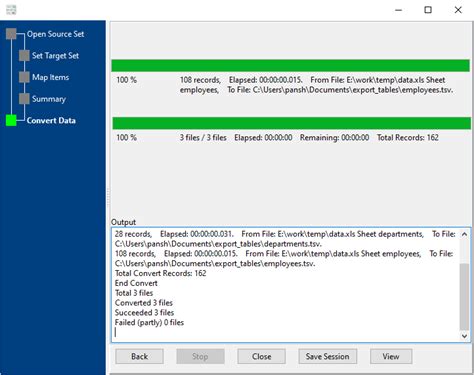Image resolution: width=474 pixels, height=375 pixels.
Task: Go to the Map Items step
Action: (x=50, y=77)
